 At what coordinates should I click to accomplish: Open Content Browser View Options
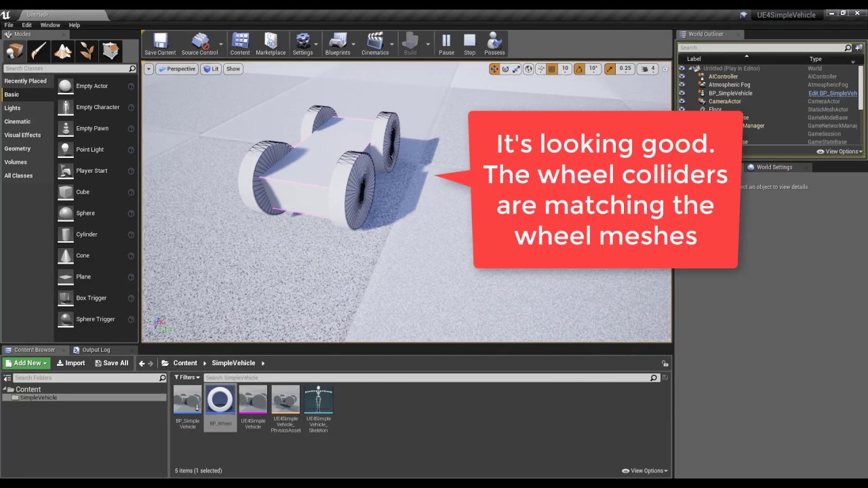(645, 470)
